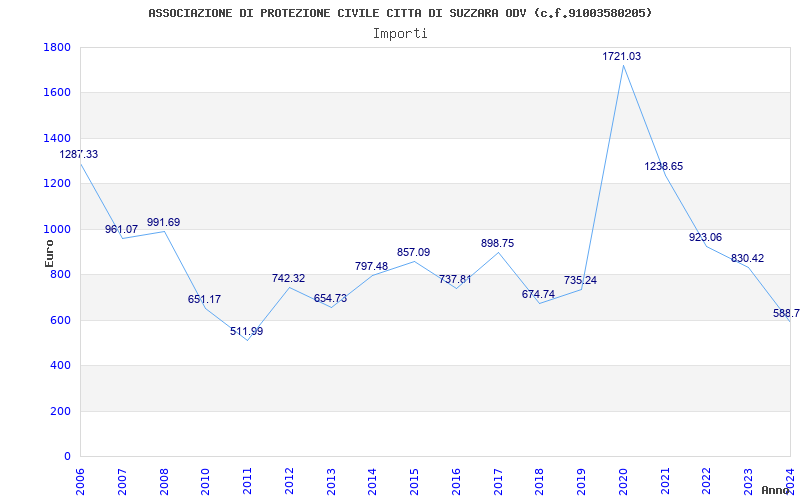The image size is (800, 500).
Task: Select data label 735.24
Action: (x=580, y=280)
